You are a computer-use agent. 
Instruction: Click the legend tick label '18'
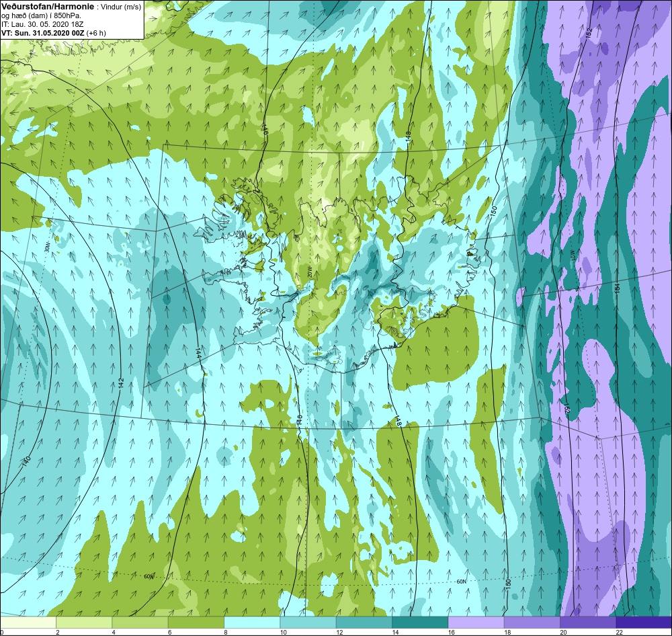(507, 632)
